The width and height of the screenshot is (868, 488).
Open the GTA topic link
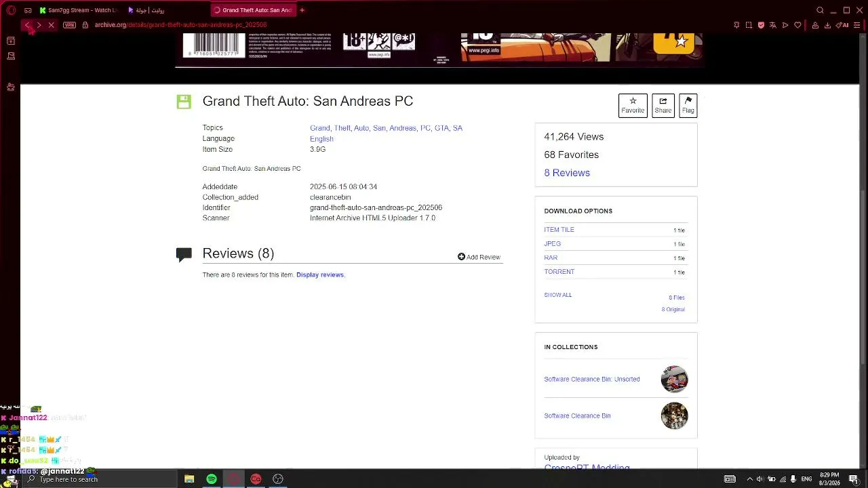coord(442,128)
